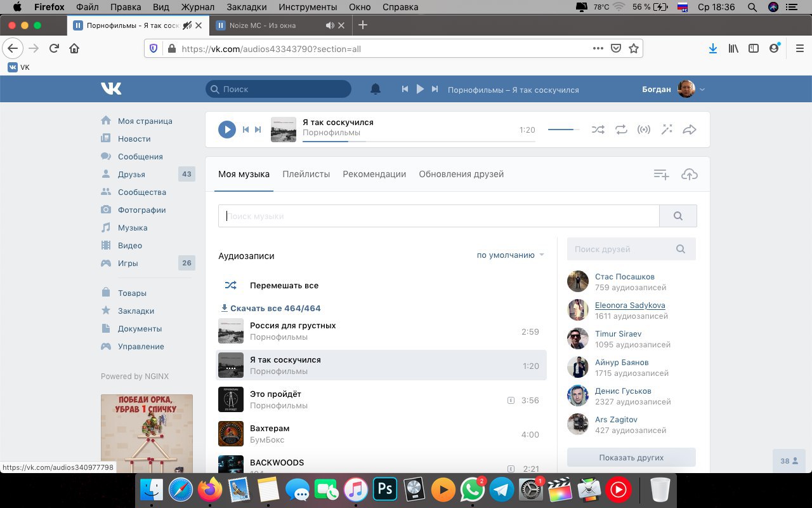This screenshot has width=812, height=508.
Task: Toggle shuffle mode in the audio player
Action: pos(598,130)
